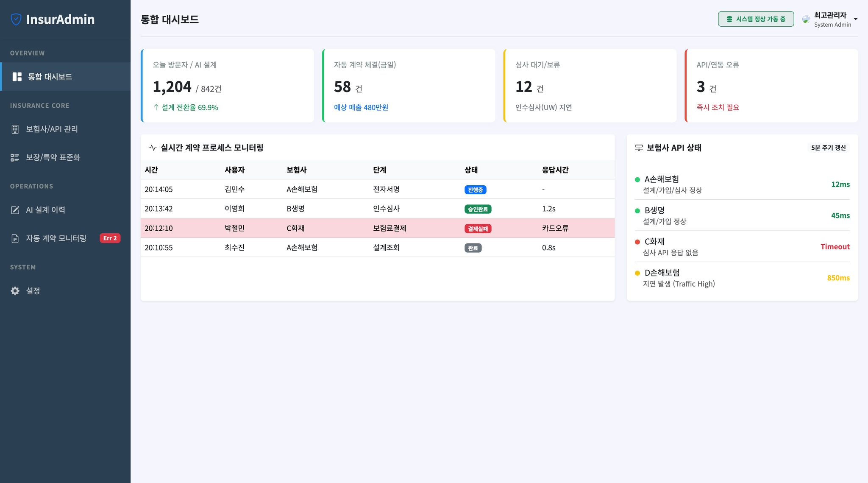Viewport: 868px width, 483px height.
Task: Click the 결제실패 status badge
Action: tap(478, 229)
